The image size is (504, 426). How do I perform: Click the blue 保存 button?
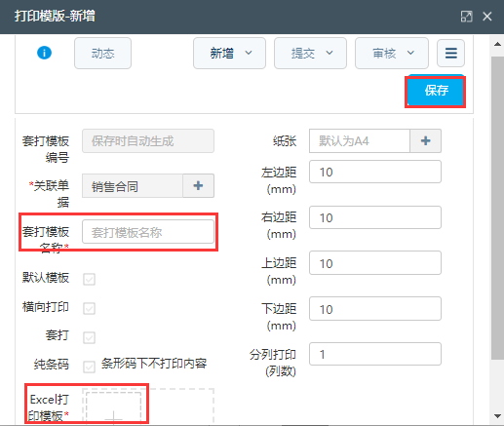pos(436,90)
